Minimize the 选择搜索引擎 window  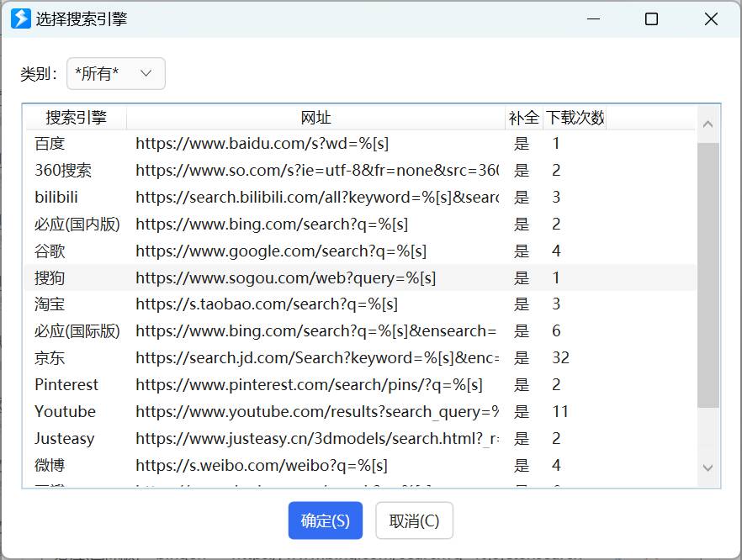593,18
